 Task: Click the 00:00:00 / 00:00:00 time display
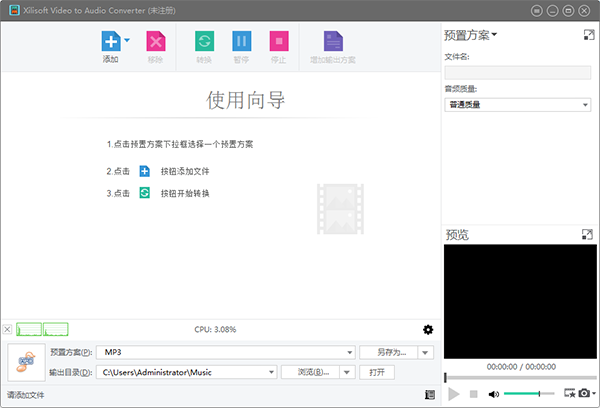(521, 367)
